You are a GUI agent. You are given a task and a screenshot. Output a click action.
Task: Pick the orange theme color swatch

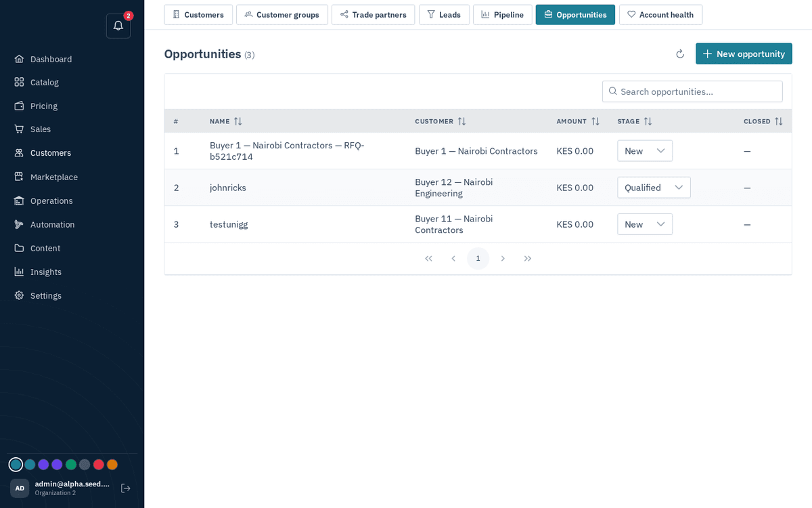pos(112,465)
